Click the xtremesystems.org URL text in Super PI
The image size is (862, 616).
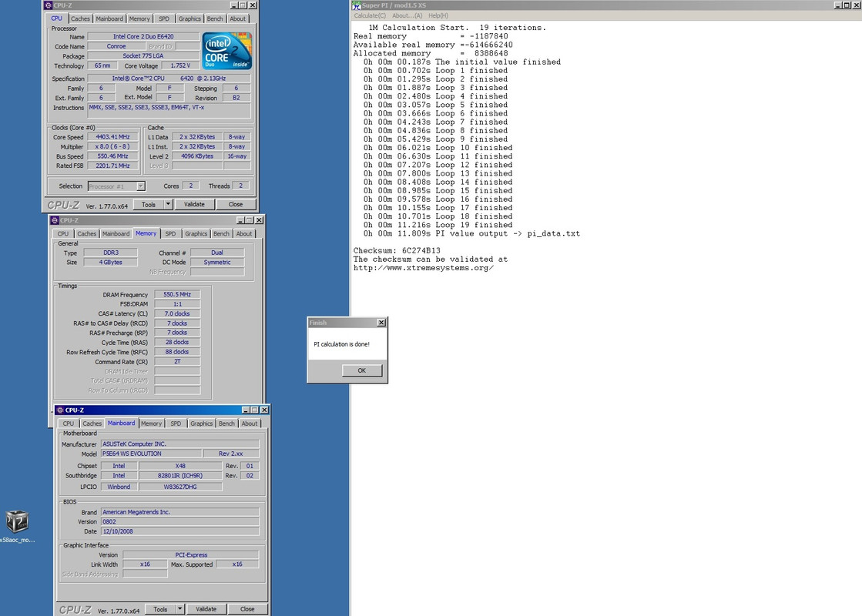click(x=424, y=268)
